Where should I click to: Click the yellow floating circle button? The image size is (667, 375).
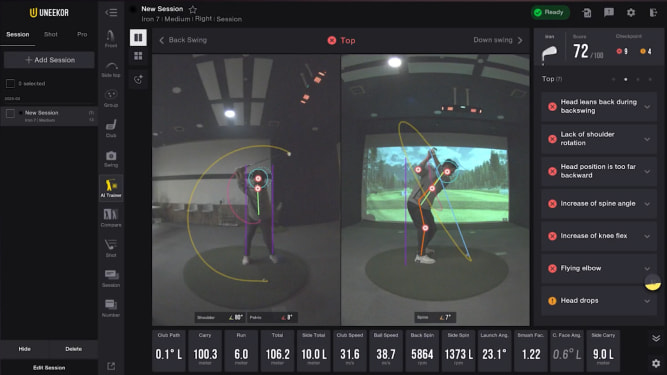pos(653,282)
